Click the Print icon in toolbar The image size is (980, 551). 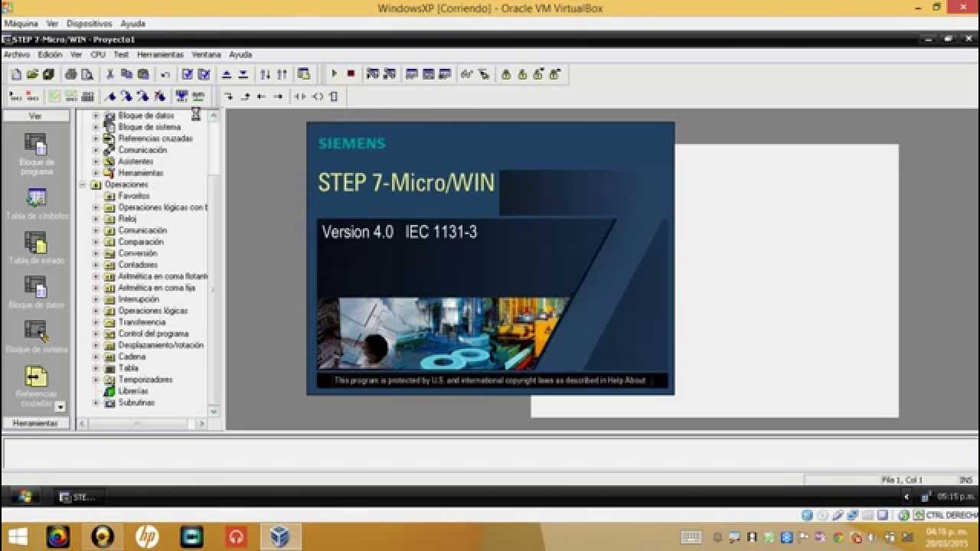[x=70, y=74]
